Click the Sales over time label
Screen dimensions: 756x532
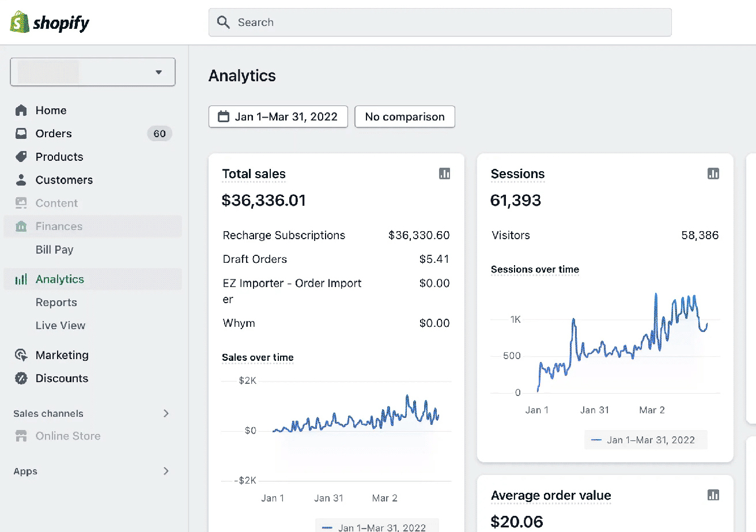(x=258, y=357)
